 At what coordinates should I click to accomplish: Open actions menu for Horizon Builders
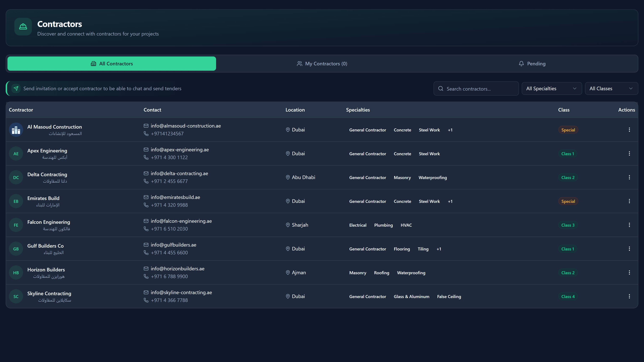pos(629,272)
